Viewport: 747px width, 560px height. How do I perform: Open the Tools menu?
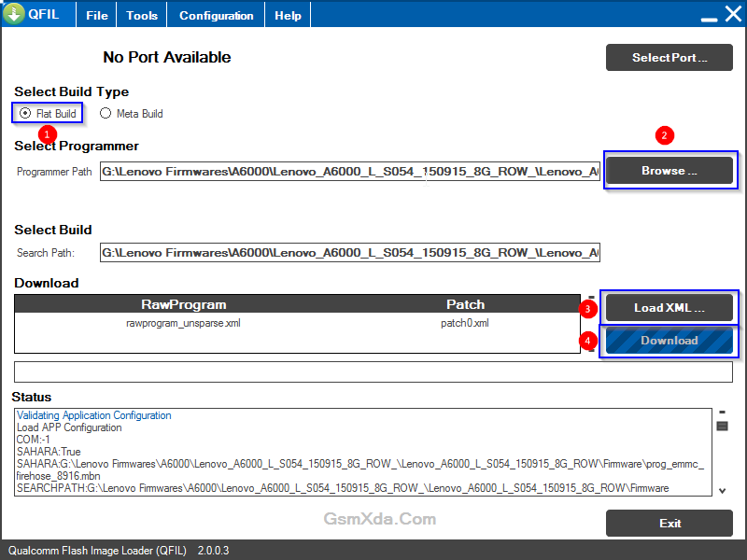(x=142, y=15)
